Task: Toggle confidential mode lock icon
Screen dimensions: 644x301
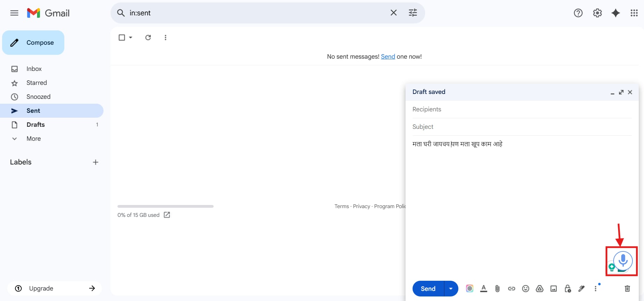Action: click(x=568, y=289)
